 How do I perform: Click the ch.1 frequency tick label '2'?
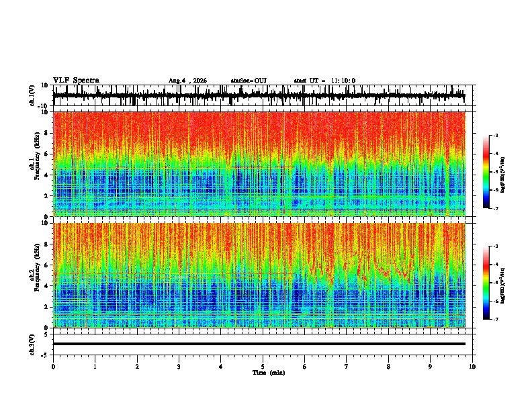tap(46, 195)
